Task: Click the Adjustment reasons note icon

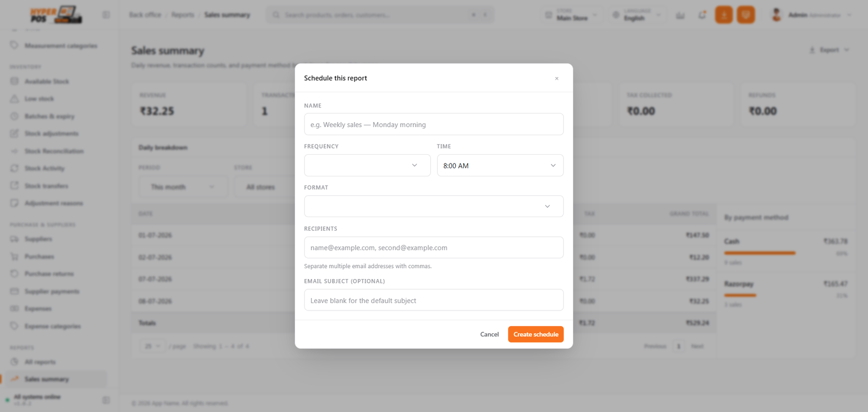Action: point(15,203)
